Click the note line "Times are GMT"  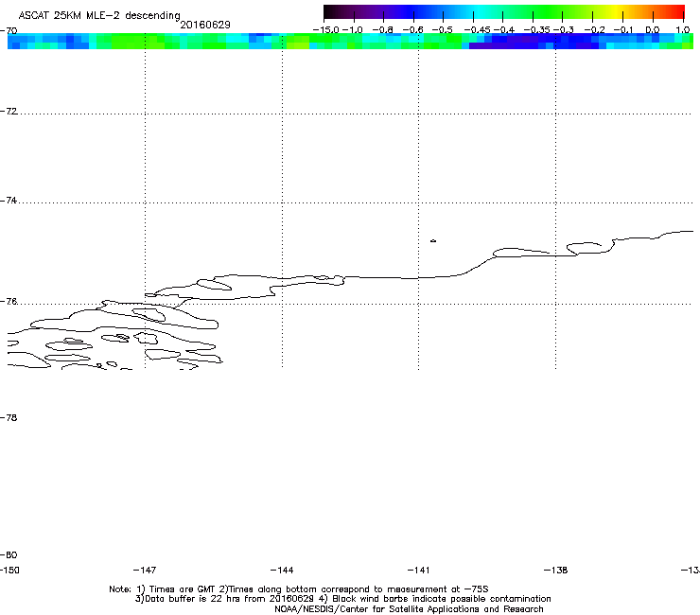pos(299,589)
